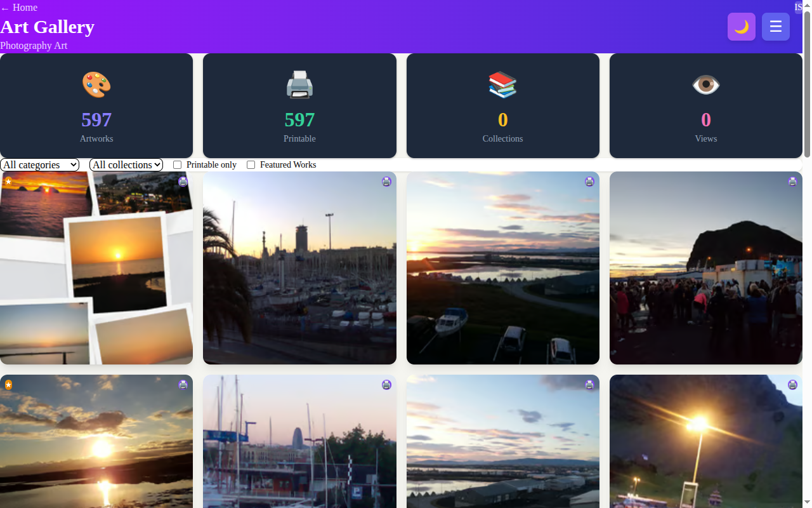This screenshot has width=812, height=508.
Task: Select the Views stat card
Action: [705, 106]
